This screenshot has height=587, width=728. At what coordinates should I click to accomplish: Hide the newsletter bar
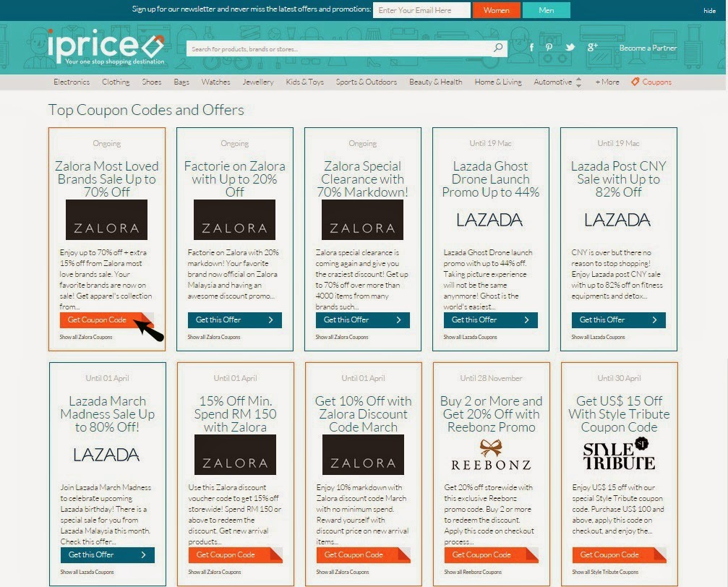click(709, 11)
